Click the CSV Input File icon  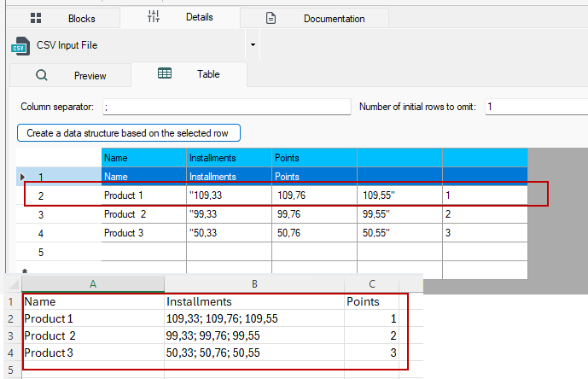click(20, 46)
